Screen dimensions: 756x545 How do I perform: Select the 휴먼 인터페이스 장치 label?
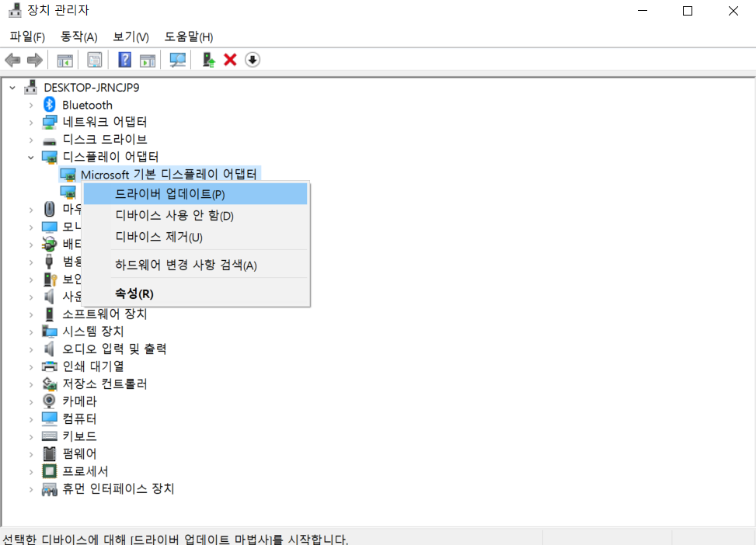click(118, 489)
